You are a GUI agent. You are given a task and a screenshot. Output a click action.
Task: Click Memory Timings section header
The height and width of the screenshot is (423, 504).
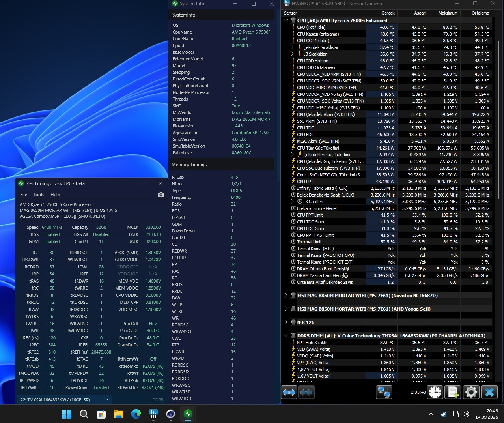coord(222,165)
